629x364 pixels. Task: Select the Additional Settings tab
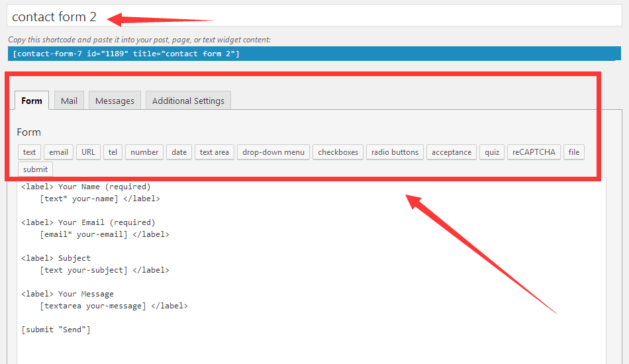tap(188, 101)
